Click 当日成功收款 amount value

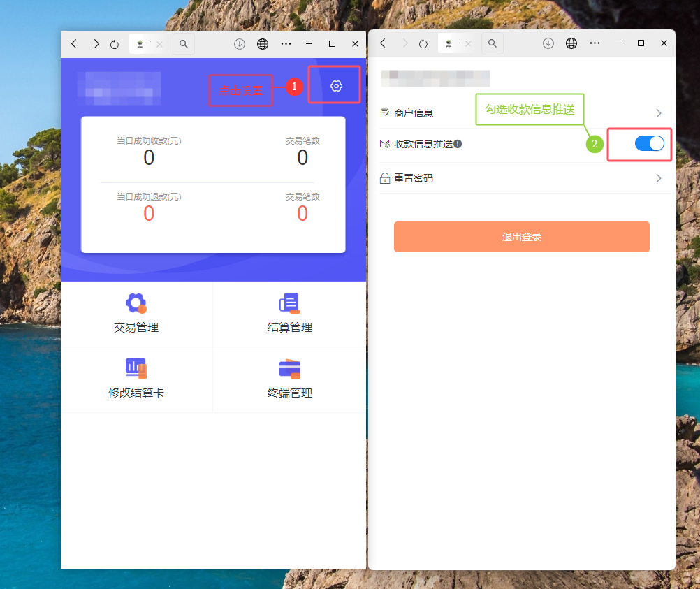(x=149, y=158)
